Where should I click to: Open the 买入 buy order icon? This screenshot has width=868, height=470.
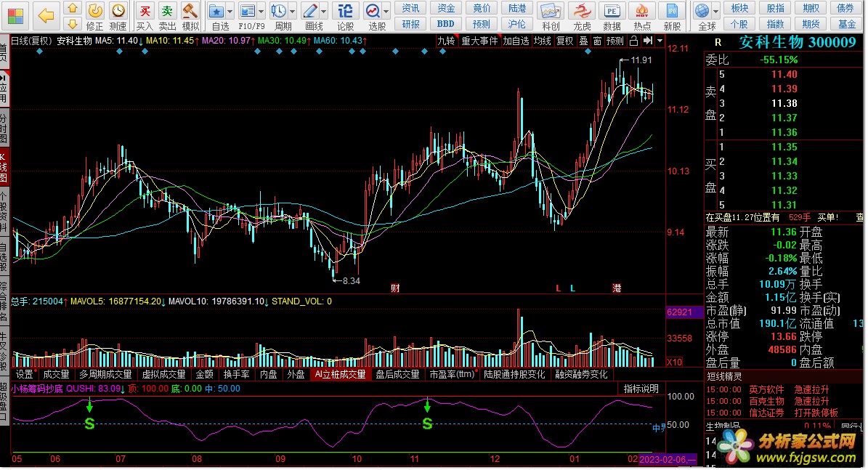pyautogui.click(x=145, y=16)
